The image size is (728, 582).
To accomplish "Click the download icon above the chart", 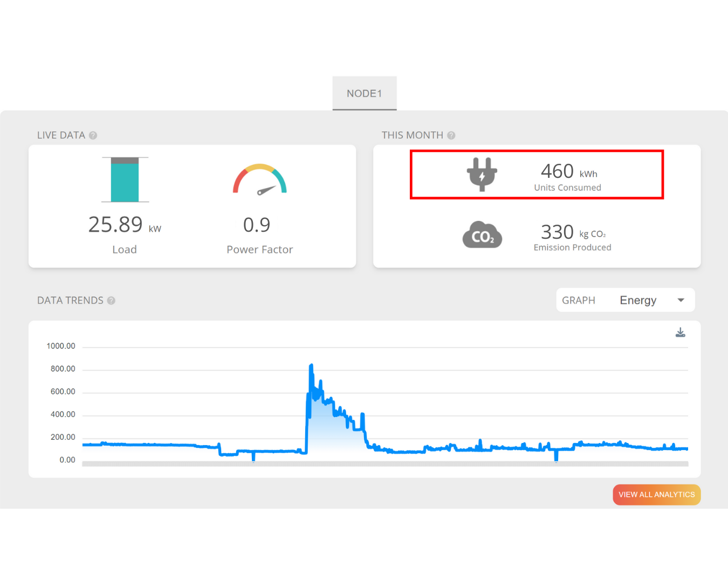I will 680,332.
